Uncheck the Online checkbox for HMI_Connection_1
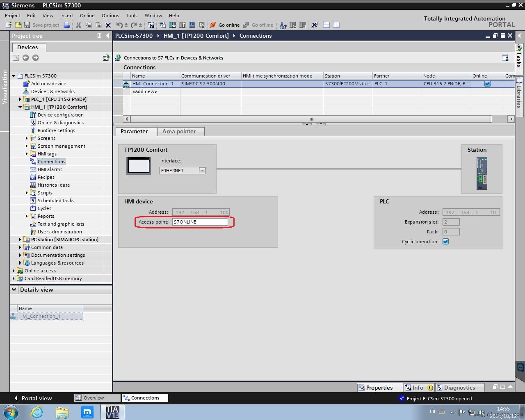The image size is (525, 420). pos(487,84)
